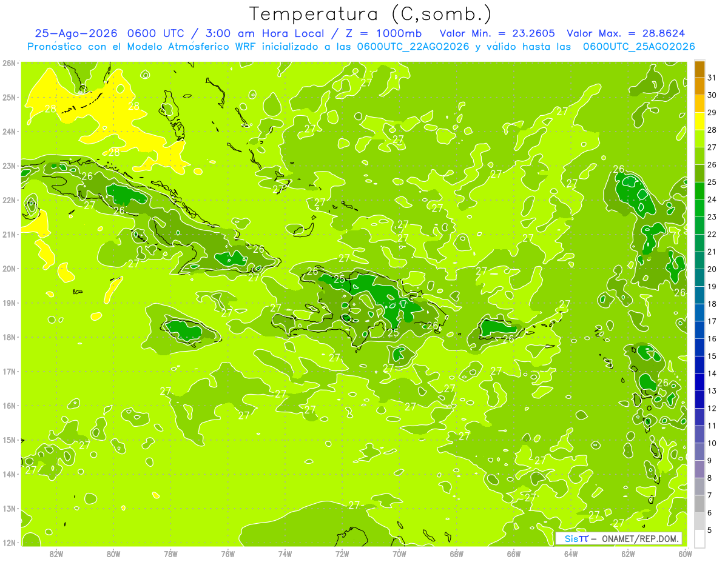Click the 60W longitude label
Image resolution: width=728 pixels, height=562 pixels.
pyautogui.click(x=686, y=554)
